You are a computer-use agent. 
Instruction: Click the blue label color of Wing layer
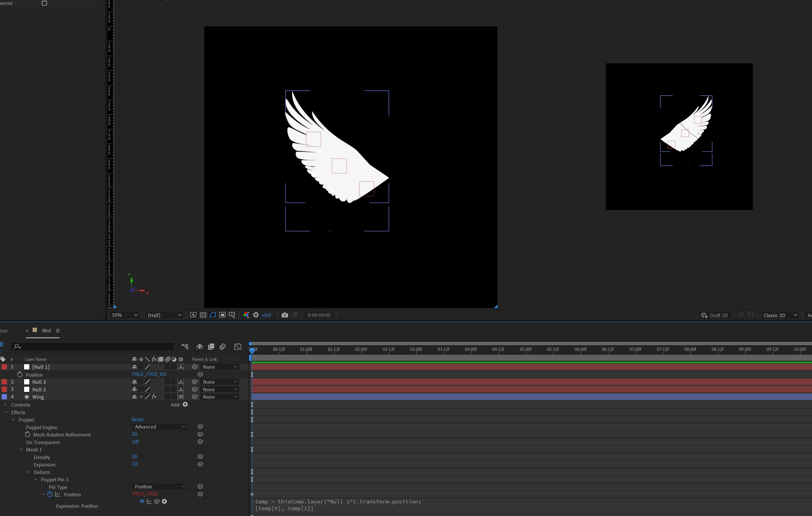[4, 397]
